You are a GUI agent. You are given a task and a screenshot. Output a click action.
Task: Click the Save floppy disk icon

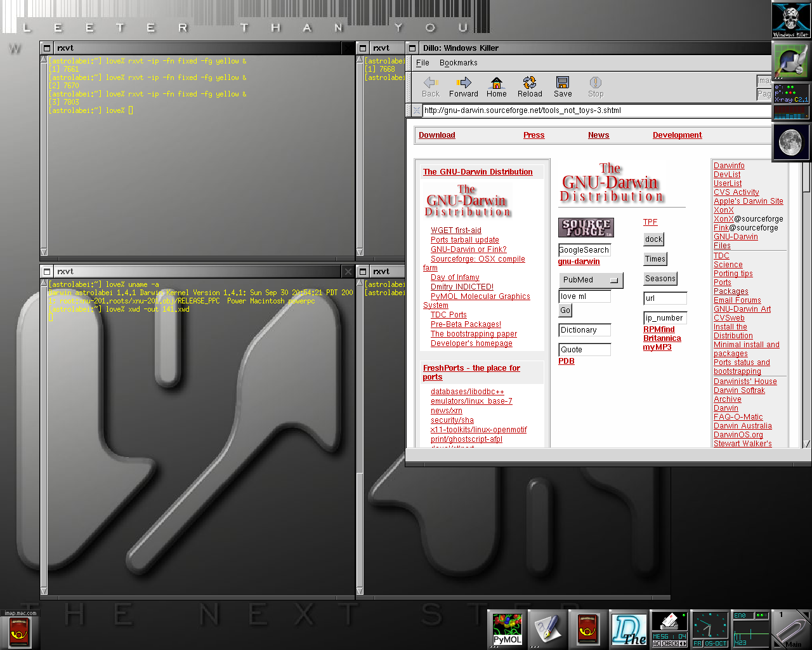[563, 86]
